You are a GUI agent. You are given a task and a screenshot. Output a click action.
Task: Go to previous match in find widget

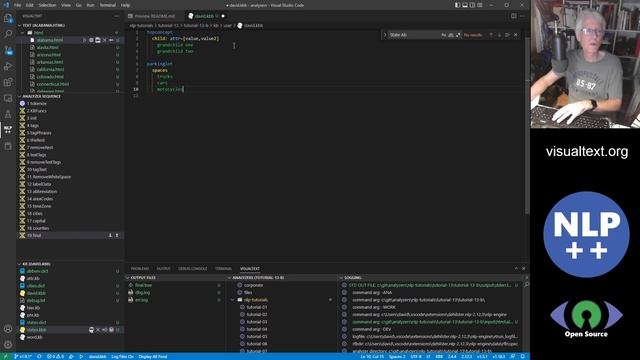[491, 35]
